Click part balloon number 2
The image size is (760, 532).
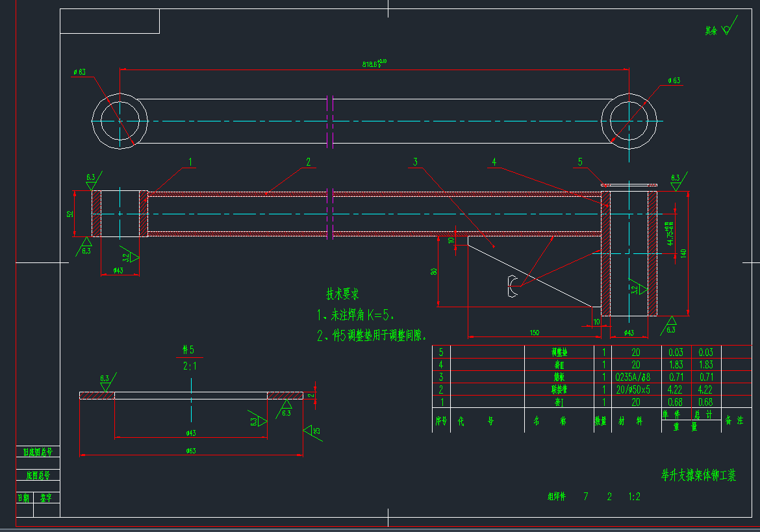point(309,162)
